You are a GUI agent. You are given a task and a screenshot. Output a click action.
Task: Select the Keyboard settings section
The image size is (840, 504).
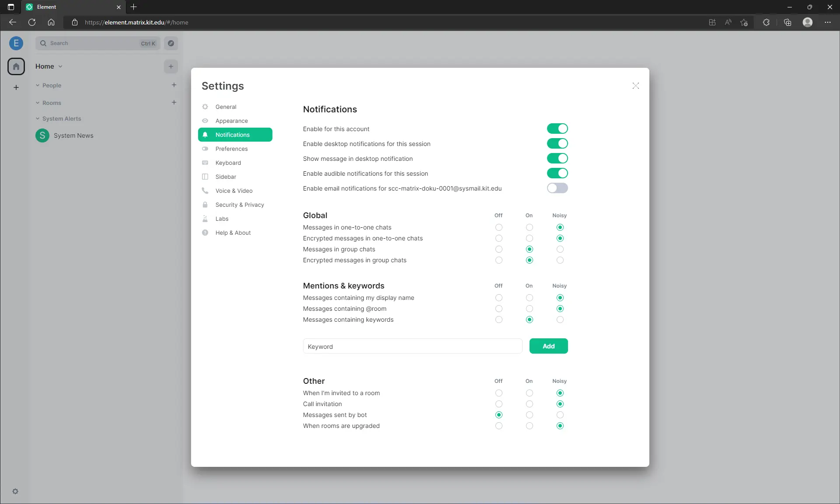tap(228, 163)
